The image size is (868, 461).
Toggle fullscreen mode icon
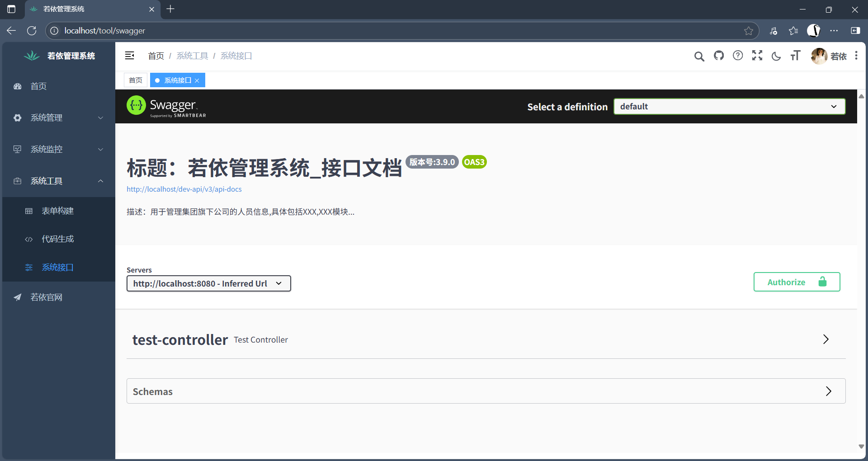click(x=757, y=56)
